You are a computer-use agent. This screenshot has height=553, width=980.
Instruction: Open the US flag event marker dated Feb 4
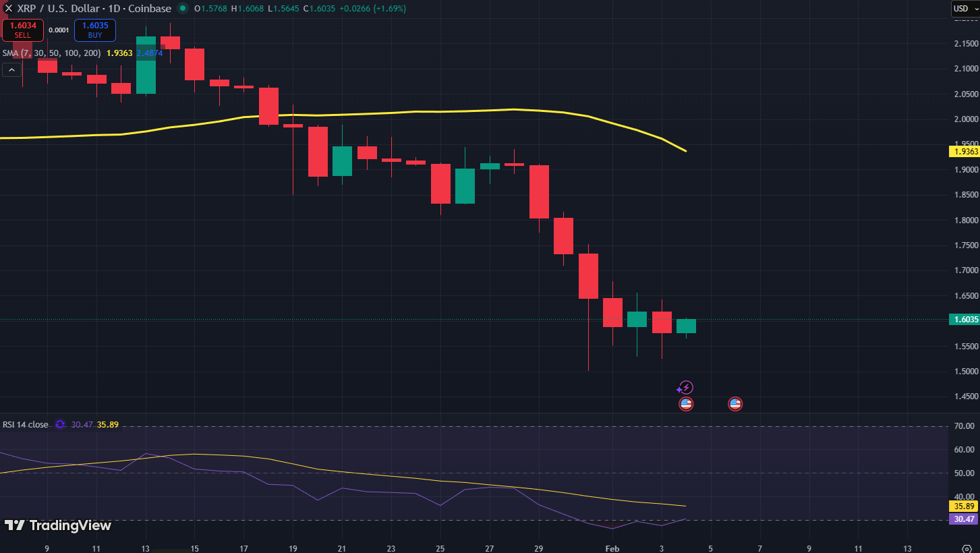[685, 404]
